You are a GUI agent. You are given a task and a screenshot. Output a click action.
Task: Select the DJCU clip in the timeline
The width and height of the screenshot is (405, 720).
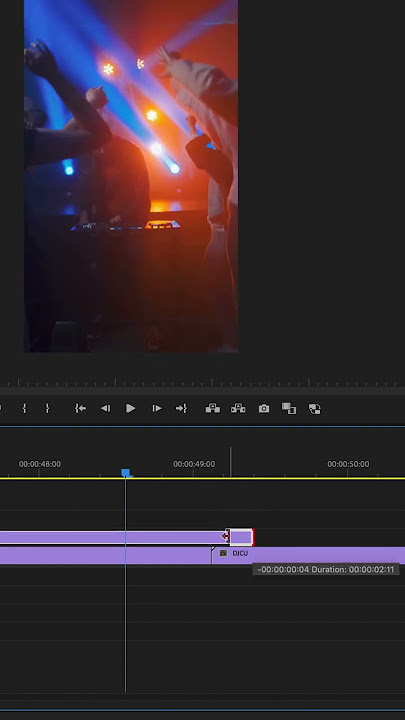coord(309,555)
